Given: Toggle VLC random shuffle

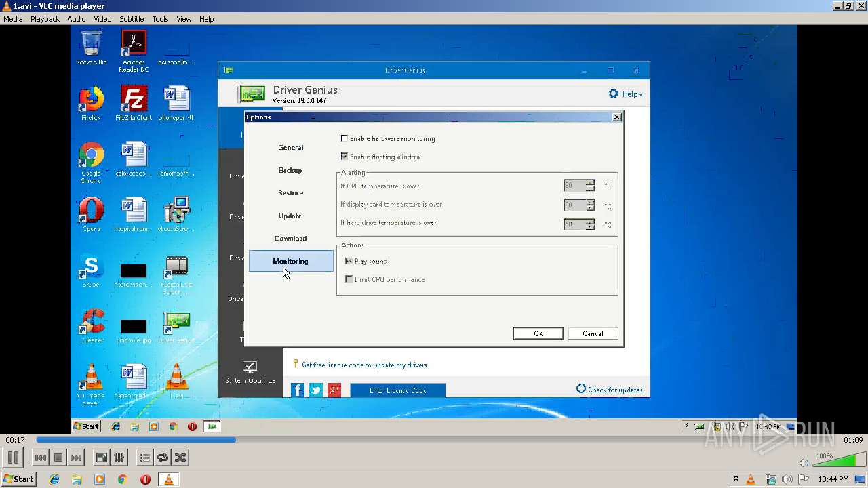Looking at the screenshot, I should coord(180,457).
